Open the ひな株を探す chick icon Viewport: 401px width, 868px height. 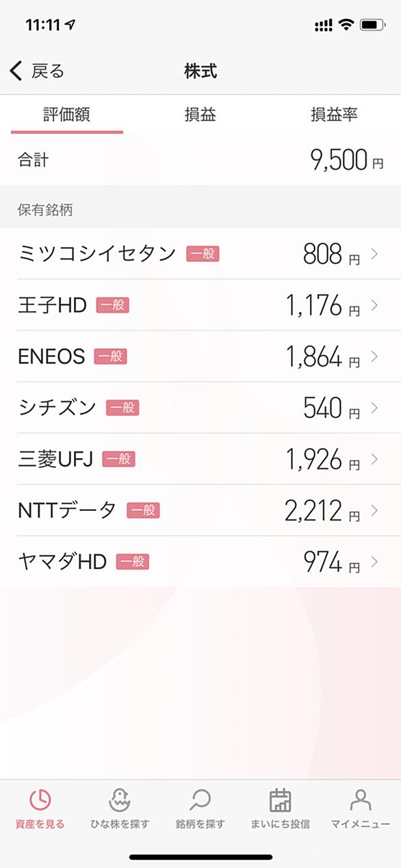(x=120, y=800)
